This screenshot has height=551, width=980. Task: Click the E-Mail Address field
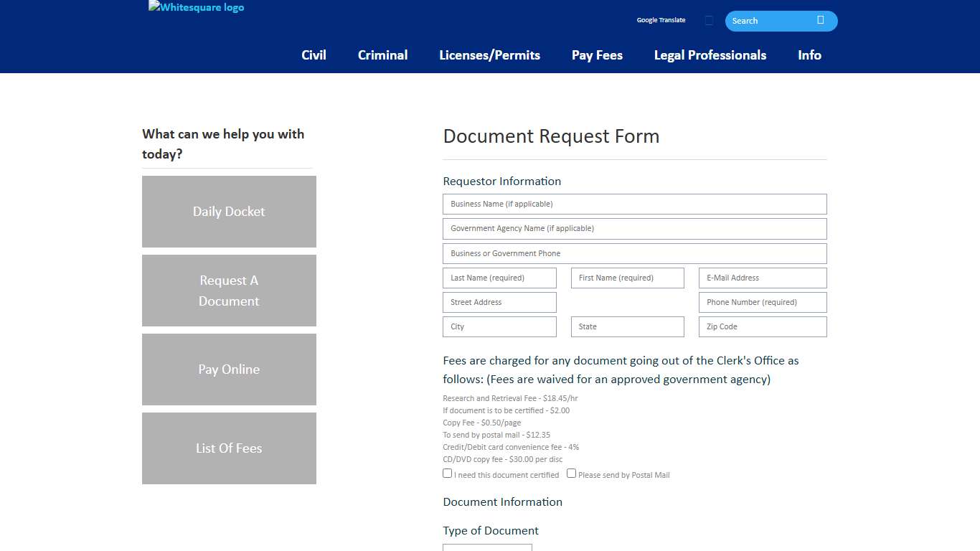tap(762, 278)
